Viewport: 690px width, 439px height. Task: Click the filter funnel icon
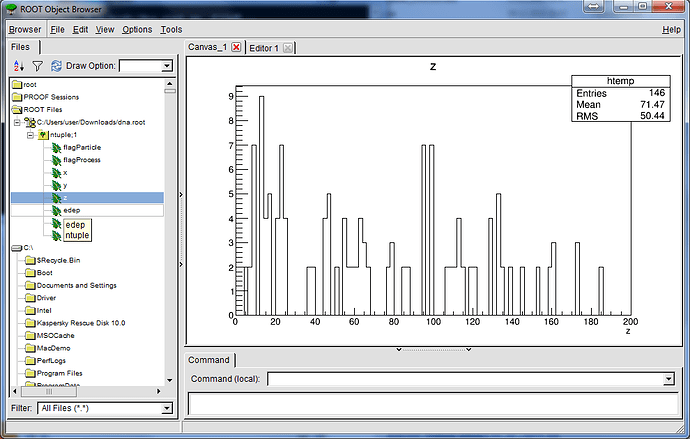tap(38, 66)
